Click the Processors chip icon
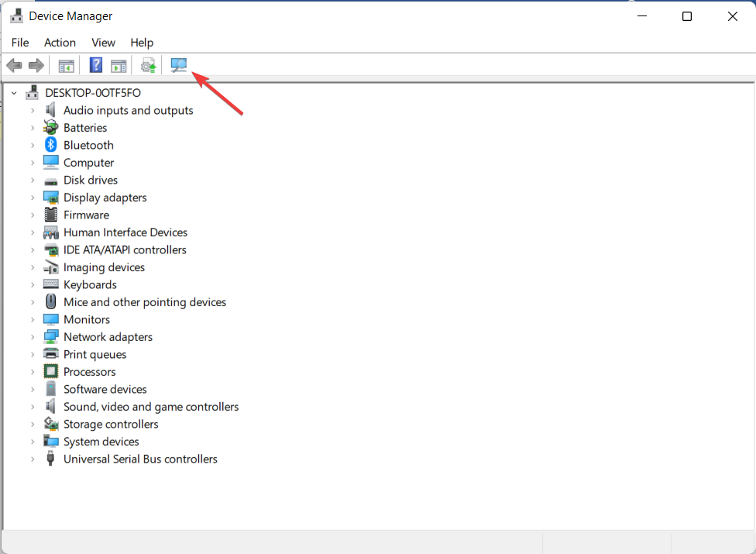 click(x=50, y=371)
